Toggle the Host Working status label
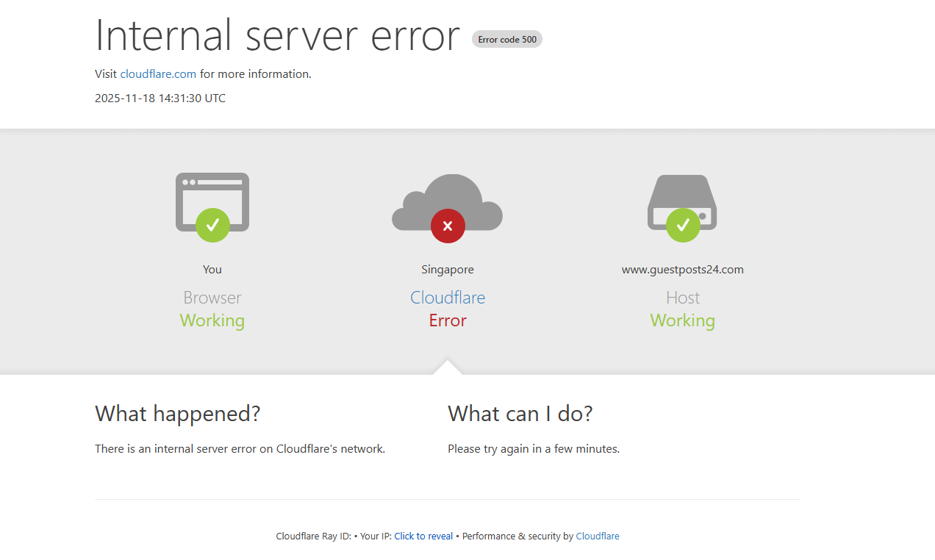This screenshot has height=560, width=935. [x=682, y=320]
